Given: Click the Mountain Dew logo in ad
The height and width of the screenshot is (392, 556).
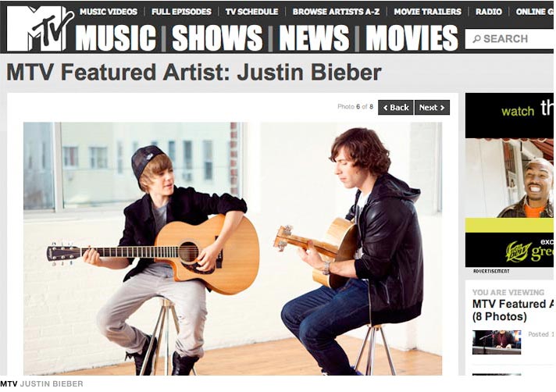Looking at the screenshot, I should (519, 251).
